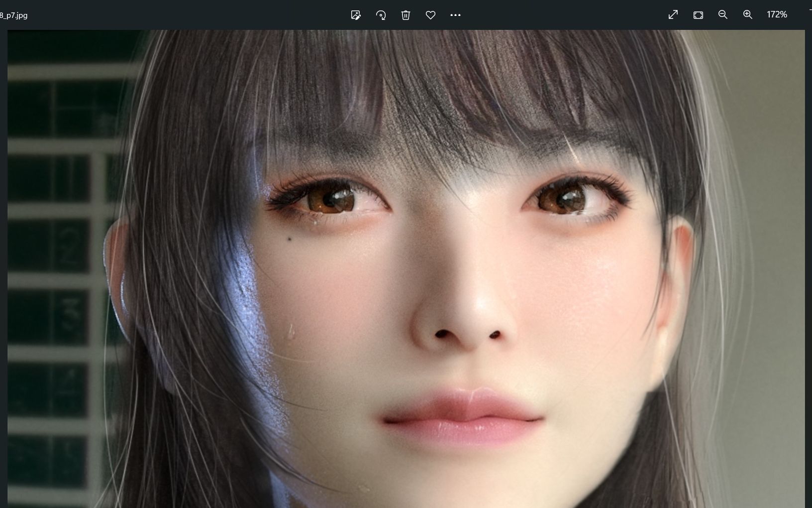Open the Edit image tool
812x508 pixels.
356,15
